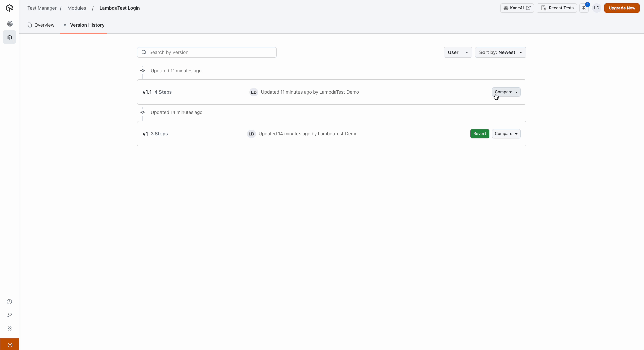Open Recent Tests in header
The width and height of the screenshot is (644, 350).
[556, 8]
